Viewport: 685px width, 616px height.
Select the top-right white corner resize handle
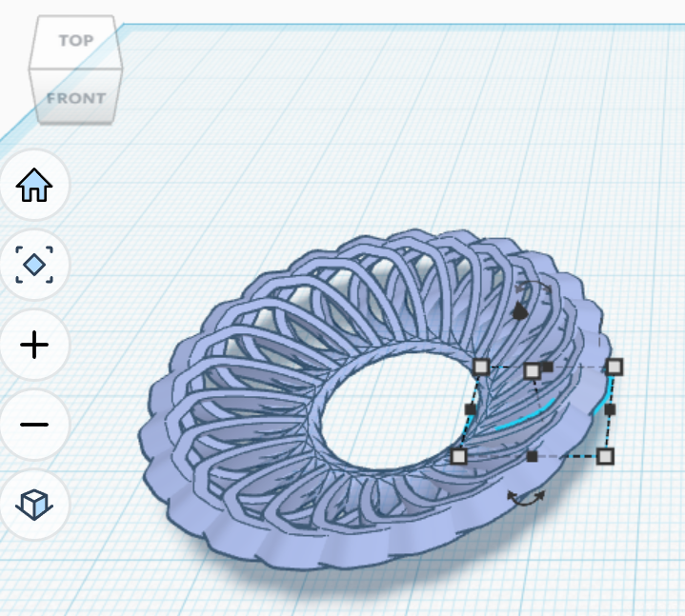click(614, 367)
